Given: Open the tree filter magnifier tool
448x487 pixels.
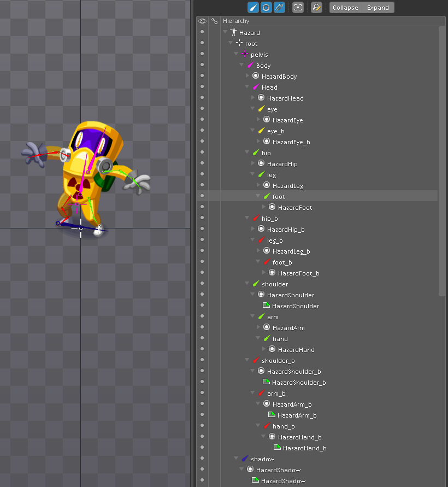Looking at the screenshot, I should tap(316, 8).
